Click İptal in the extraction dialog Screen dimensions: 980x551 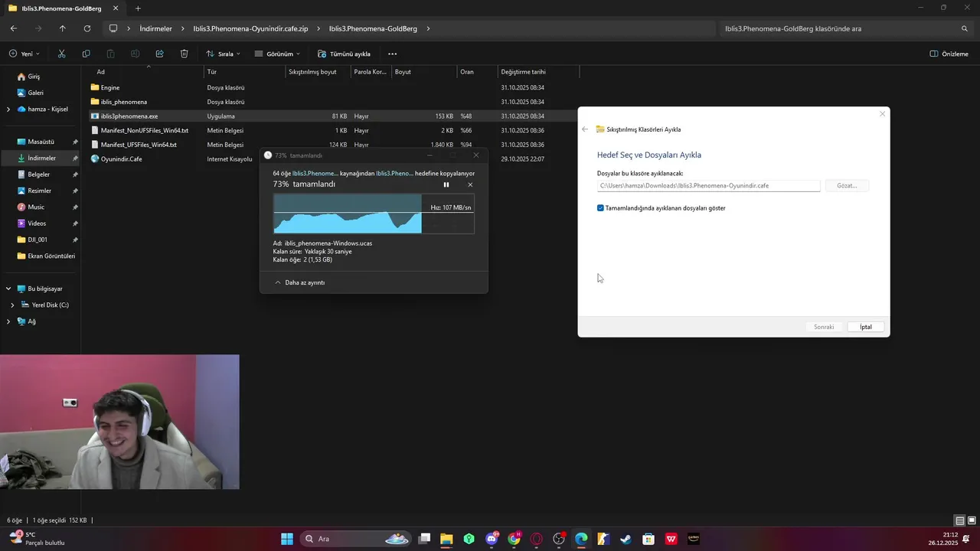pos(866,327)
